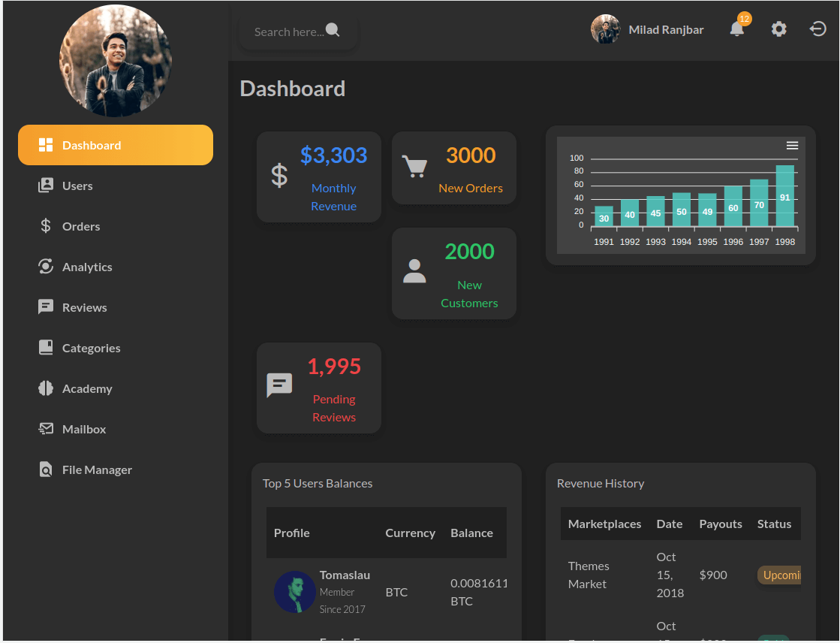Open File Manager from sidebar
840x643 pixels.
96,469
